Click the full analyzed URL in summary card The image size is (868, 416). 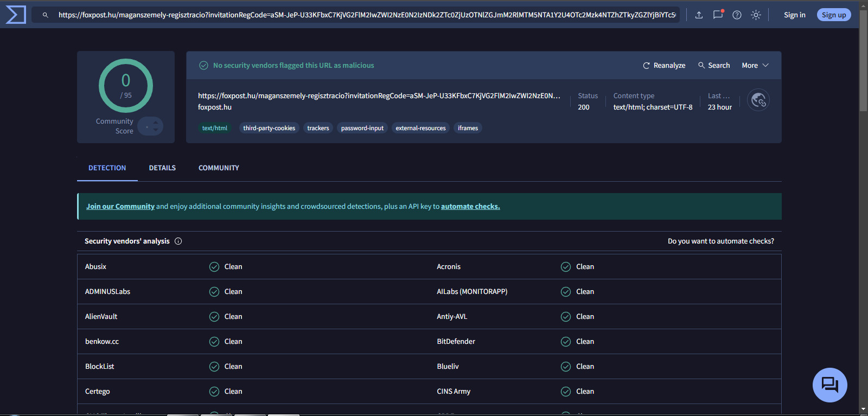click(379, 96)
